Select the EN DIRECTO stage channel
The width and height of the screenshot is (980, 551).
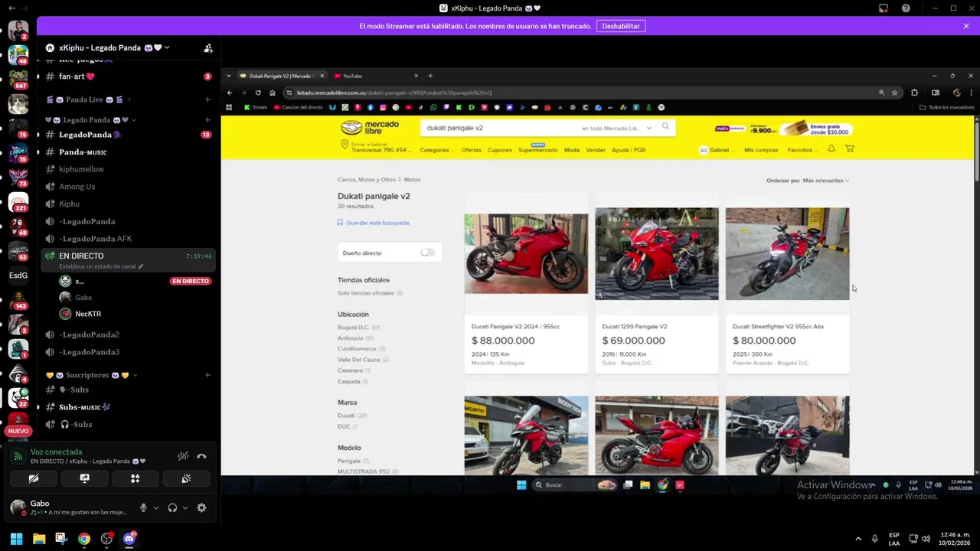tap(128, 260)
